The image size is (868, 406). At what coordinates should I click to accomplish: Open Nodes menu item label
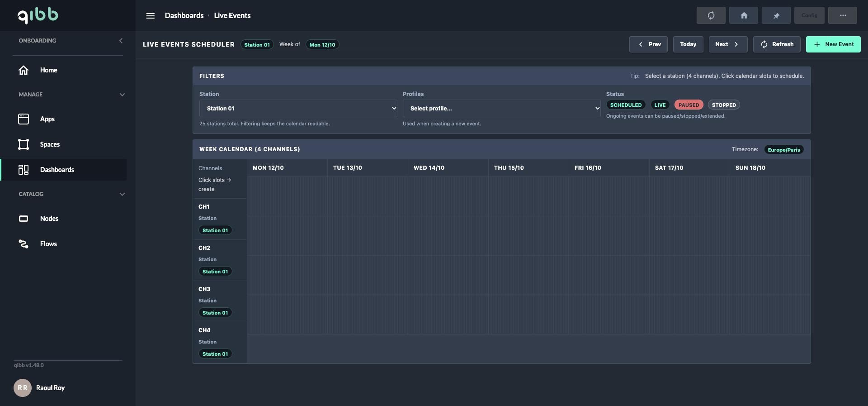[x=49, y=219]
